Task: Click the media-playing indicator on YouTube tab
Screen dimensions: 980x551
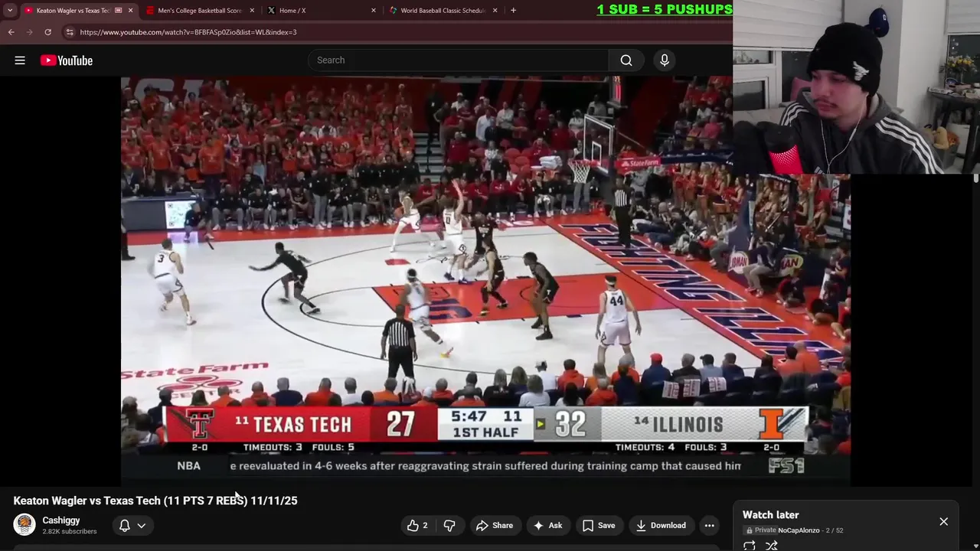Action: click(x=118, y=11)
